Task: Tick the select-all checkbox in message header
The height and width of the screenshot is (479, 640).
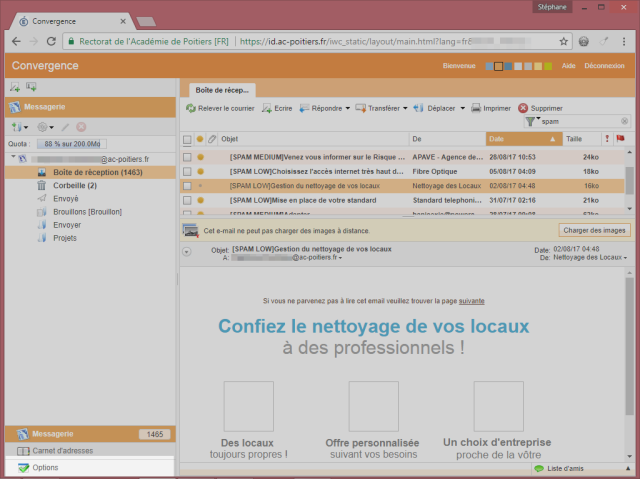Action: 187,139
